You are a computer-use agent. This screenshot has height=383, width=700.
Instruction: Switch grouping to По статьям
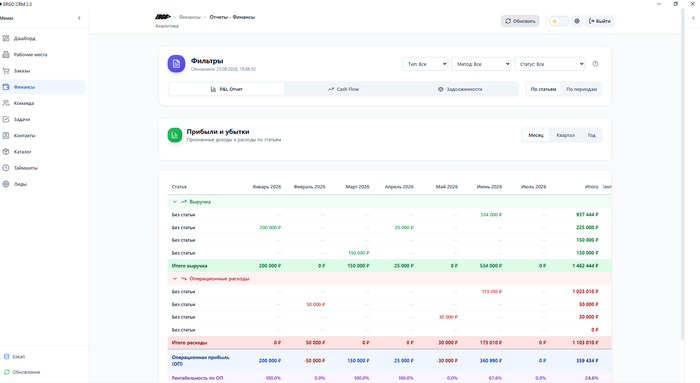(543, 89)
